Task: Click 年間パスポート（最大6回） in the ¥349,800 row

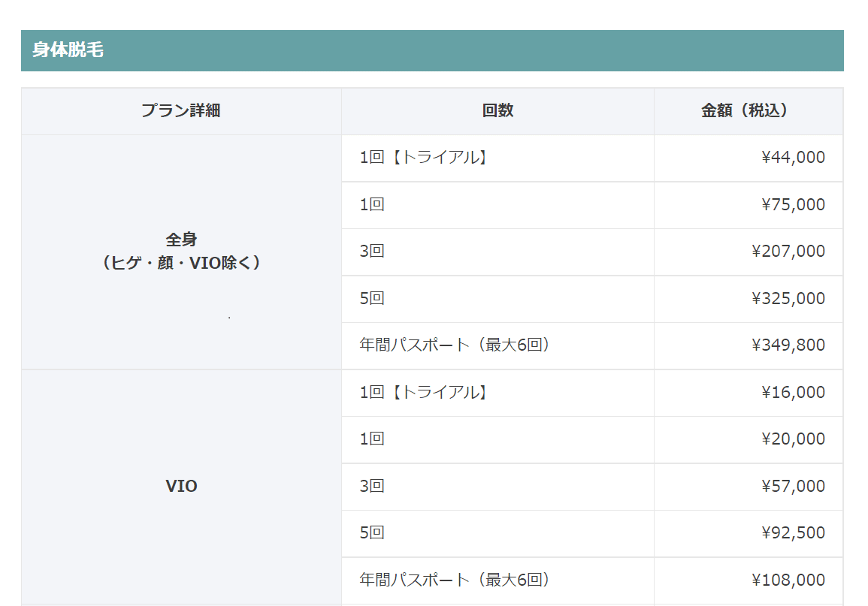Action: 455,345
